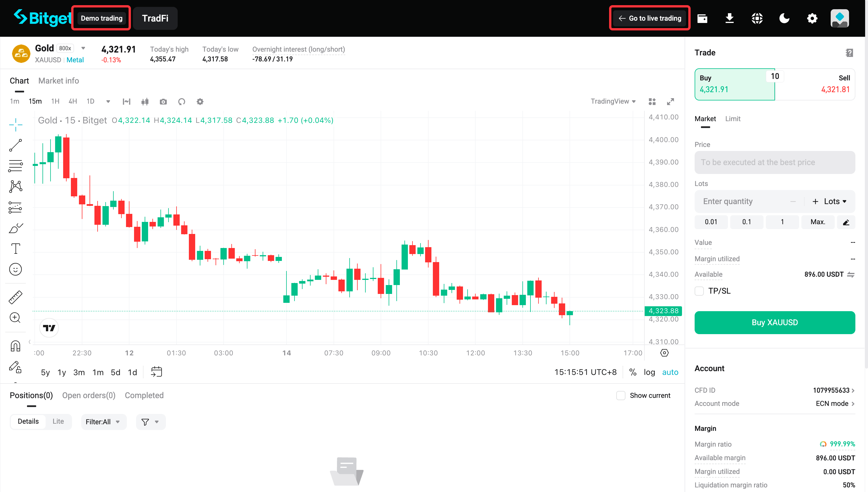Select the 1H timeframe
This screenshot has width=868, height=492.
pyautogui.click(x=55, y=101)
